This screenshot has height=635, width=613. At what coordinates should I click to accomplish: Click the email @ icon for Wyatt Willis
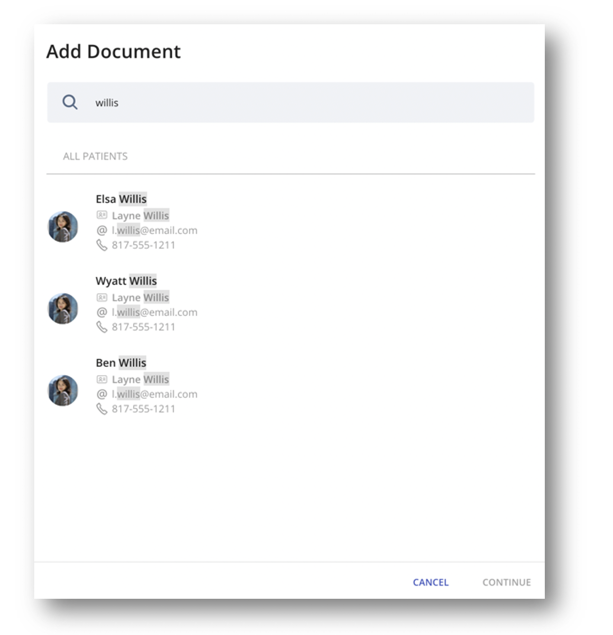102,312
